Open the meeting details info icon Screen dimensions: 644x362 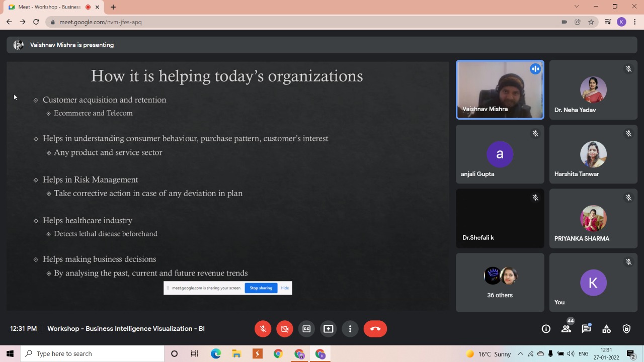546,329
